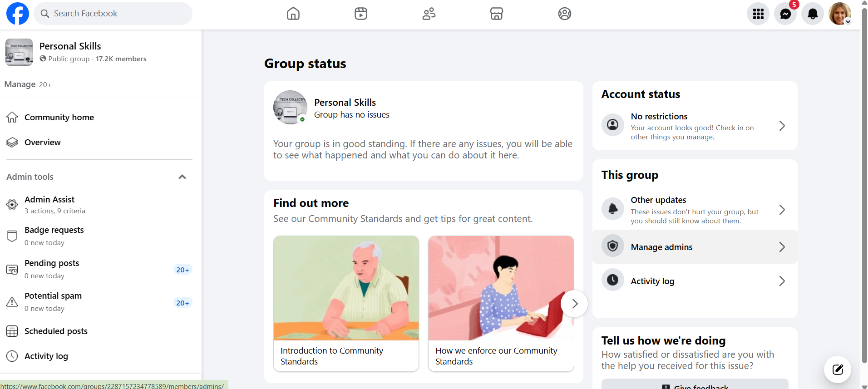Click the Community home house icon
Viewport: 868px width, 389px height.
[12, 118]
